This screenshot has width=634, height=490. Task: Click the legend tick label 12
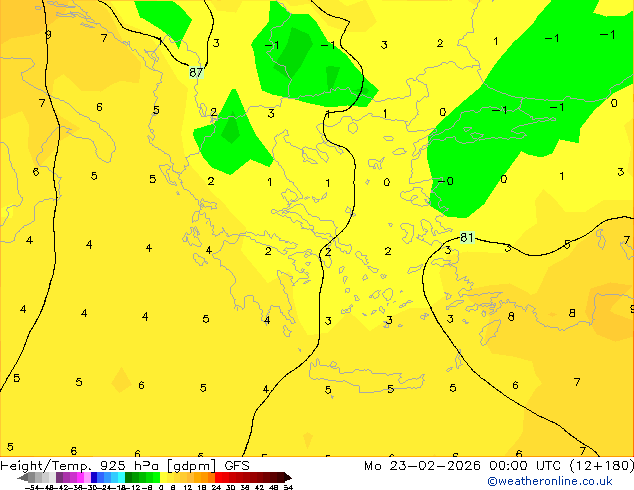click(187, 487)
